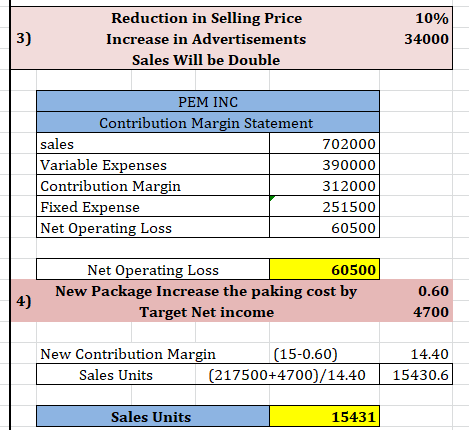Select 'New Package Increase the paking cost by'
Viewport: 469px width, 430px height.
point(206,291)
